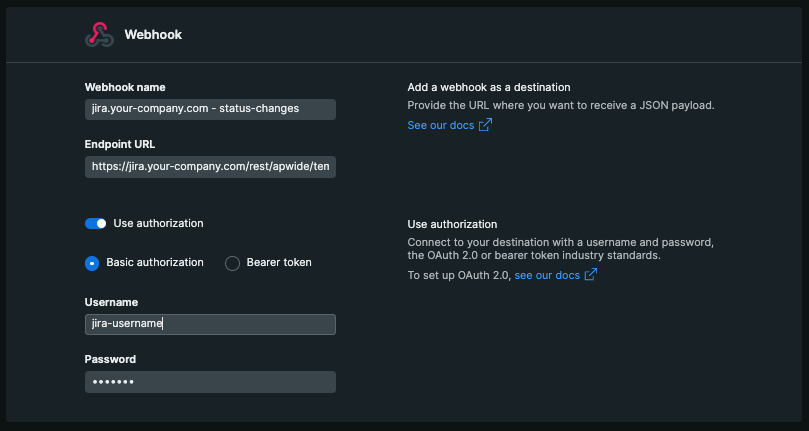Toggle the Use authorization switch

tap(96, 224)
